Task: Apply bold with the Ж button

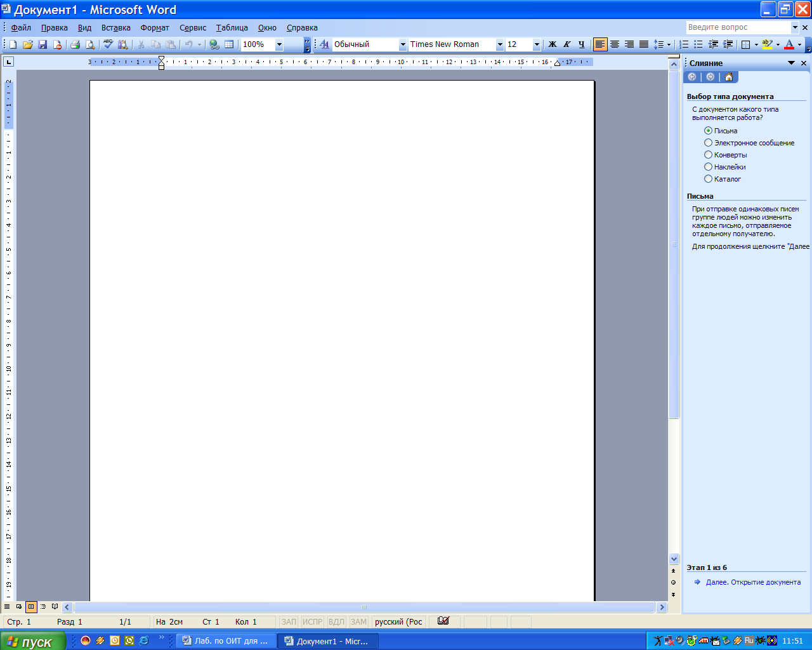Action: point(552,44)
